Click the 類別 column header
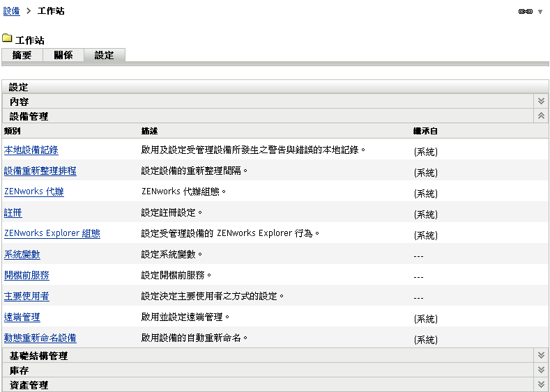Viewport: 550px width, 392px height. pyautogui.click(x=13, y=131)
